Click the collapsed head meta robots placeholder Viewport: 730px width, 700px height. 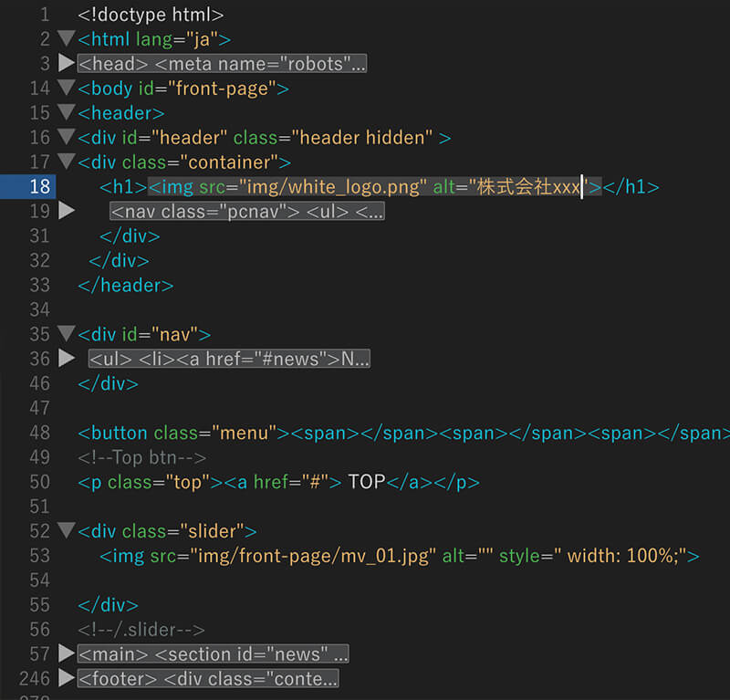click(222, 64)
